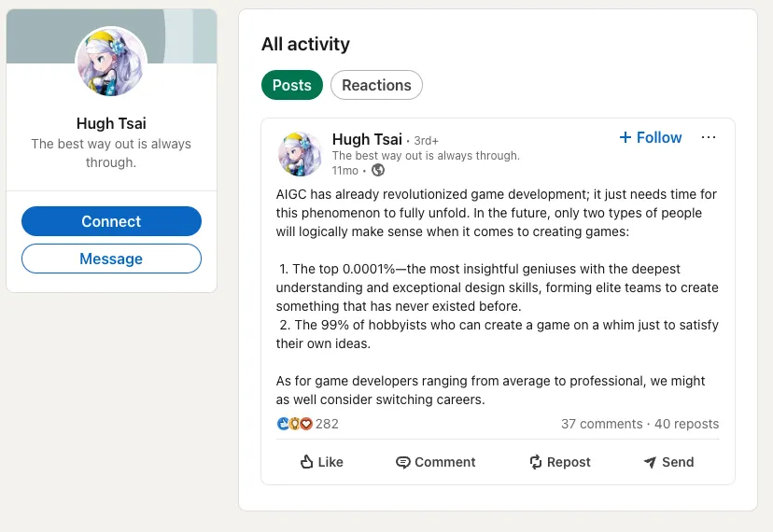Click the reaction emoji icons cluster
The height and width of the screenshot is (532, 773).
(x=294, y=424)
